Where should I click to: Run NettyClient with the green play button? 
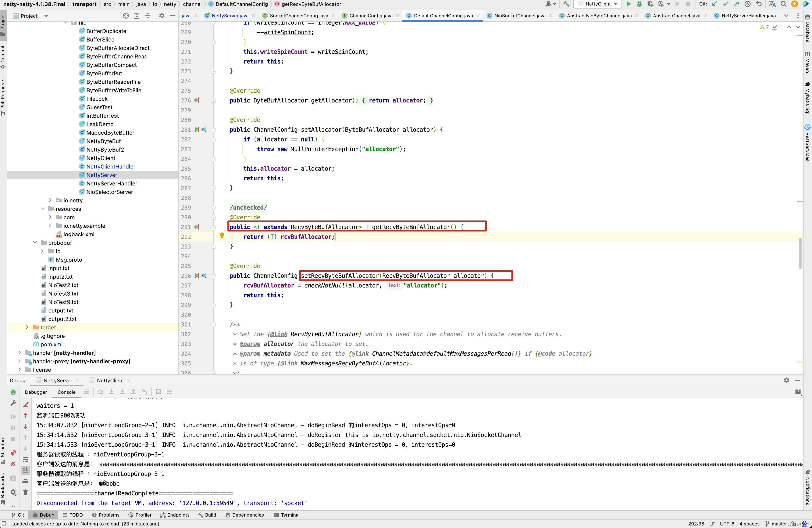click(628, 4)
